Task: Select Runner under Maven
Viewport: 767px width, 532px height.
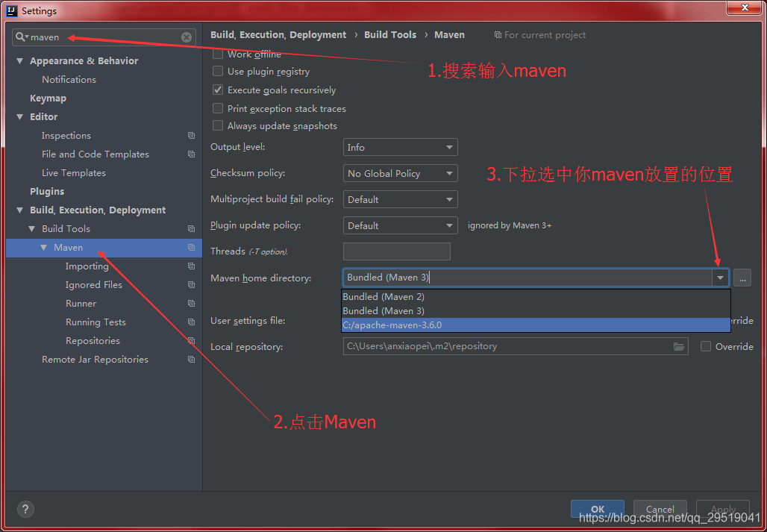Action: point(81,303)
